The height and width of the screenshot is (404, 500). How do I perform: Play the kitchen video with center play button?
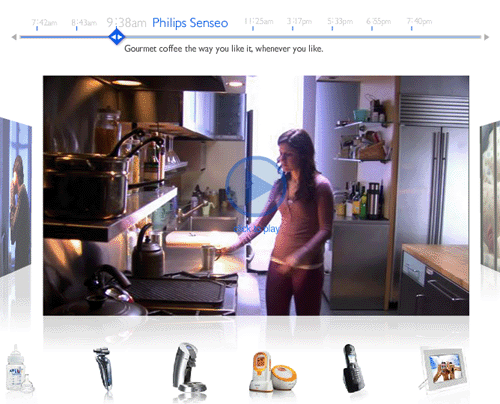256,186
